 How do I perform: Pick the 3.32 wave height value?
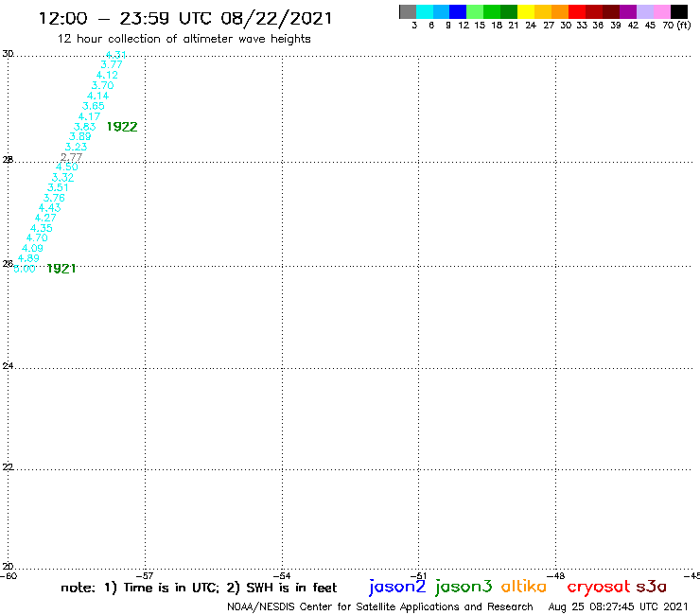point(63,177)
